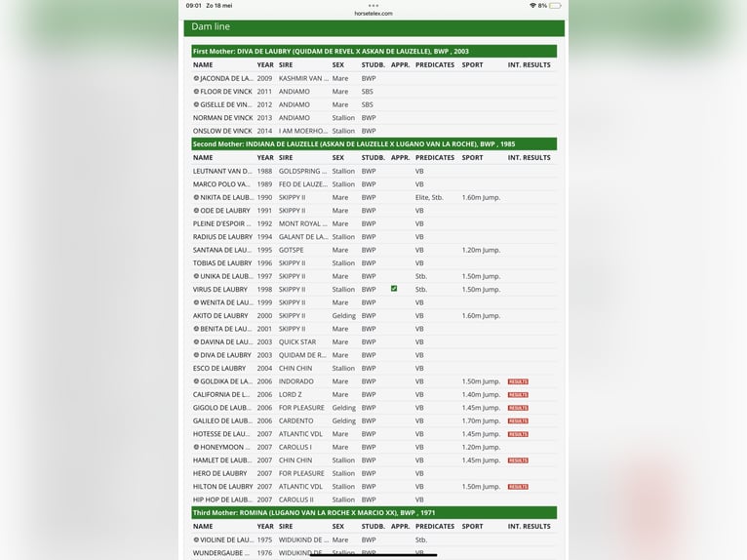Screen dimensions: 747x560
Task: Open sire link QUICK STAR
Action: point(297,342)
